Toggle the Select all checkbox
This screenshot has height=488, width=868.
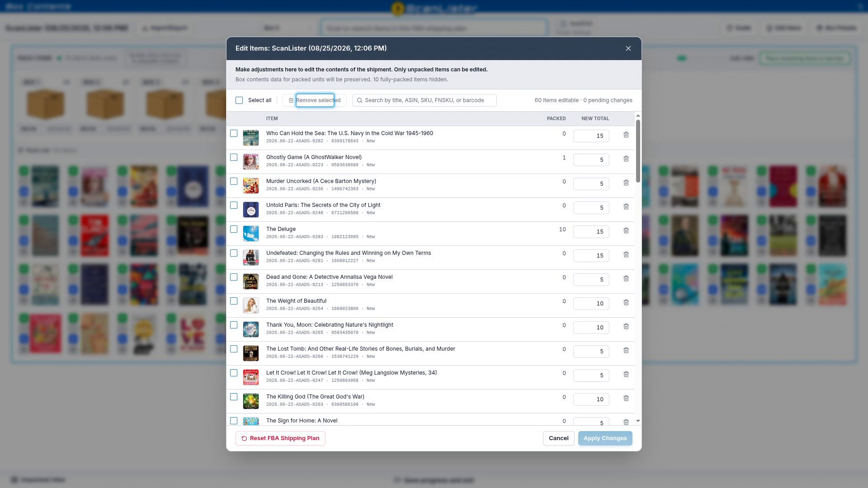click(239, 100)
